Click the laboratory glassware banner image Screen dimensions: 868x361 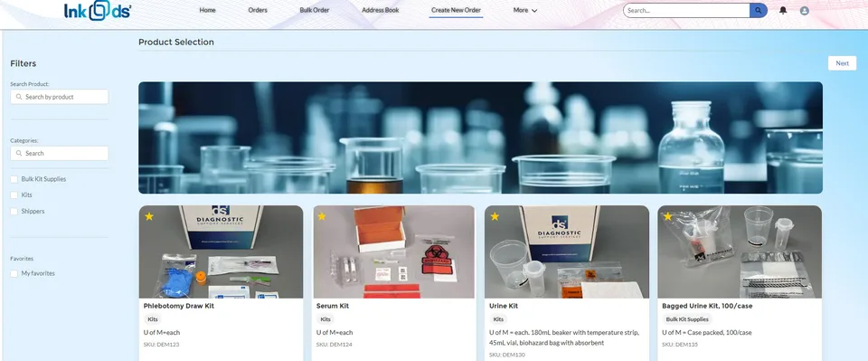click(x=480, y=138)
